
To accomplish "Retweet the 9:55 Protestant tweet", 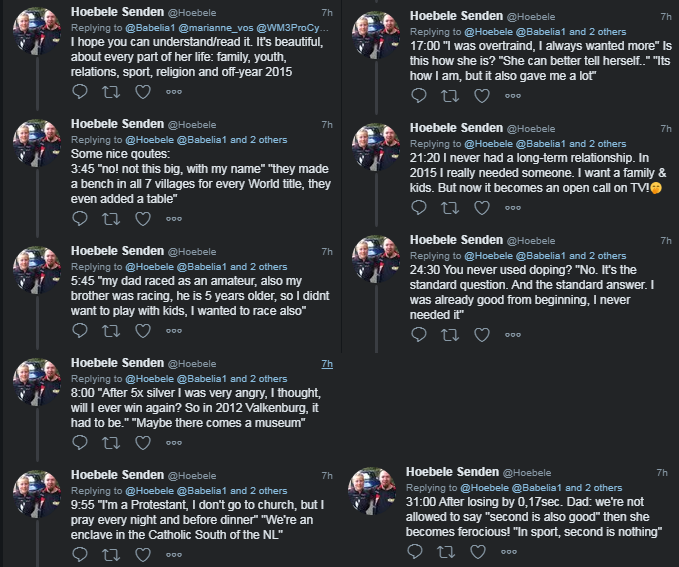I will [x=112, y=559].
